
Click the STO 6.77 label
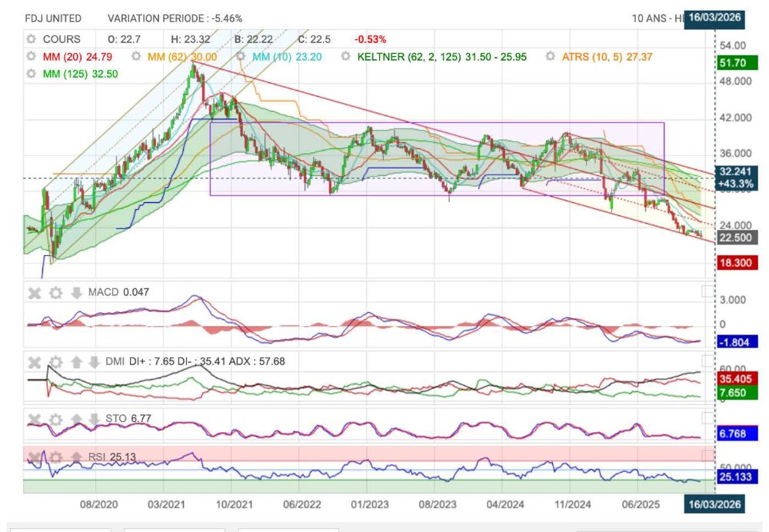[x=128, y=419]
